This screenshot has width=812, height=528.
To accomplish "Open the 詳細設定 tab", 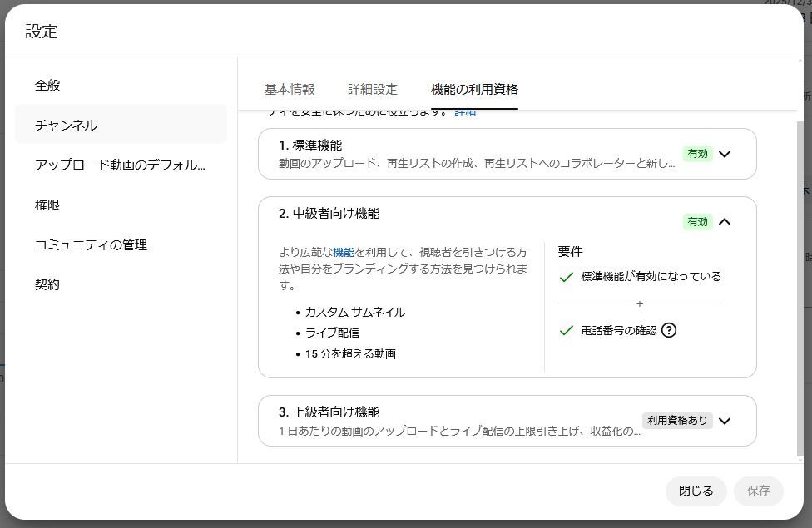I will pyautogui.click(x=373, y=90).
